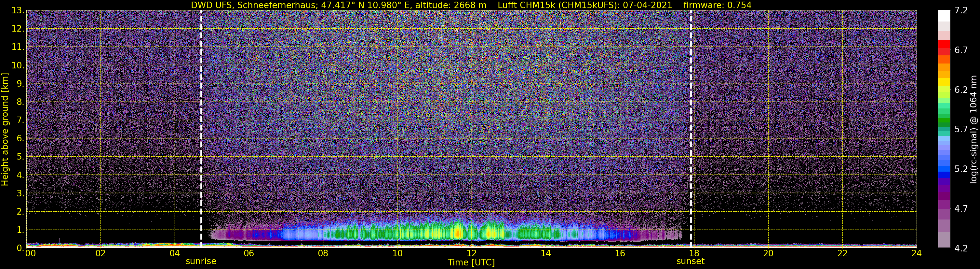Pick the bright blue band of the colorbar
Image resolution: width=980 pixels, height=269 pixels.
pos(944,169)
